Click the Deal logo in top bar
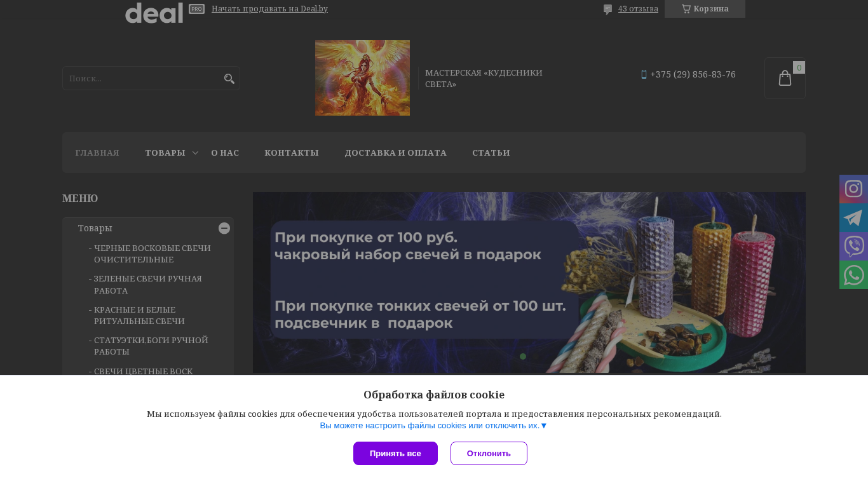868x488 pixels. click(x=154, y=12)
